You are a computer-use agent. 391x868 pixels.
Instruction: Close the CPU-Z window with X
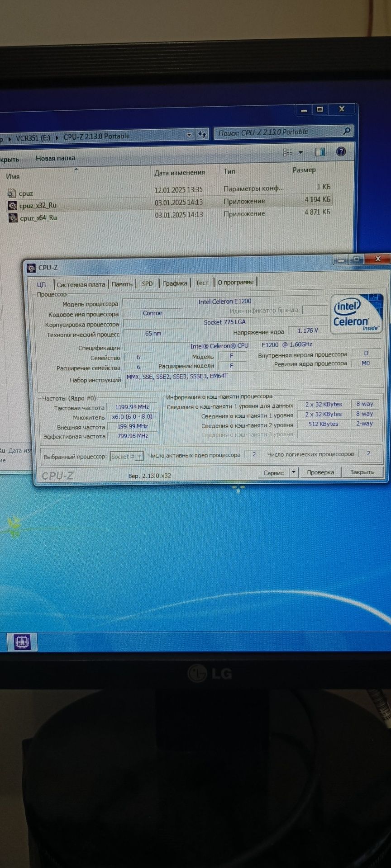click(377, 259)
